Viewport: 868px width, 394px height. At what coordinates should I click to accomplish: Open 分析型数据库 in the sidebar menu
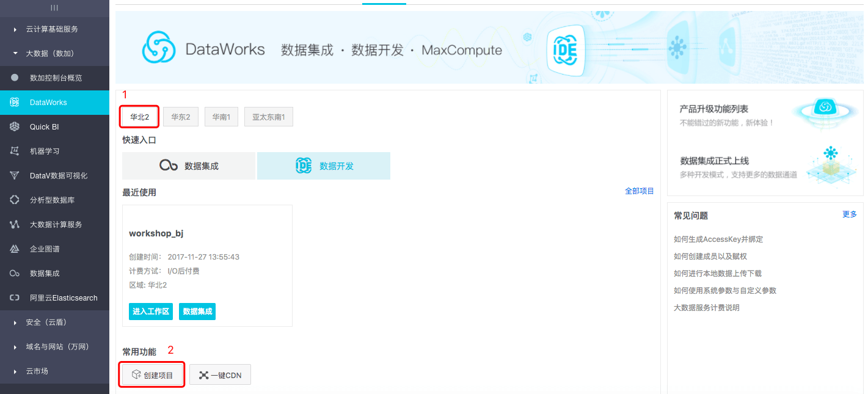[54, 200]
